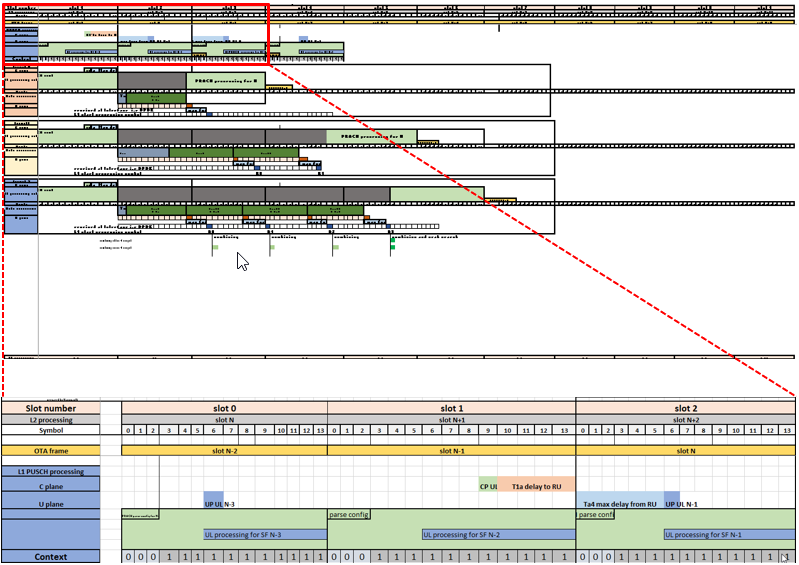Click 'slot N-2' in the OTA frame row

click(224, 451)
